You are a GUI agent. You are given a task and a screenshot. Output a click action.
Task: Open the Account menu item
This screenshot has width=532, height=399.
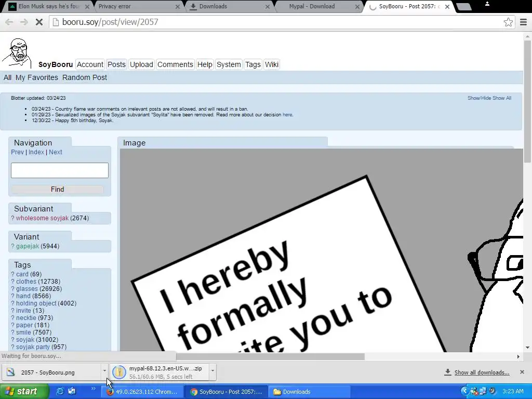click(x=90, y=64)
